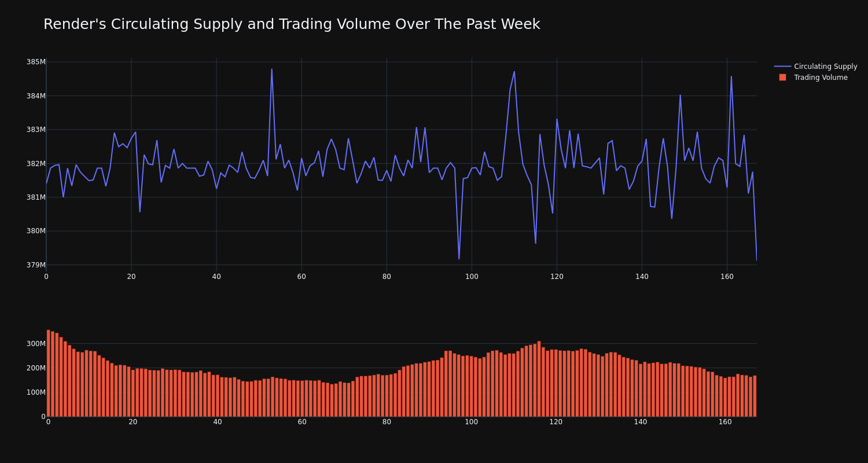The width and height of the screenshot is (868, 463).
Task: Click the supply line peak near x=161
Action: (x=731, y=76)
